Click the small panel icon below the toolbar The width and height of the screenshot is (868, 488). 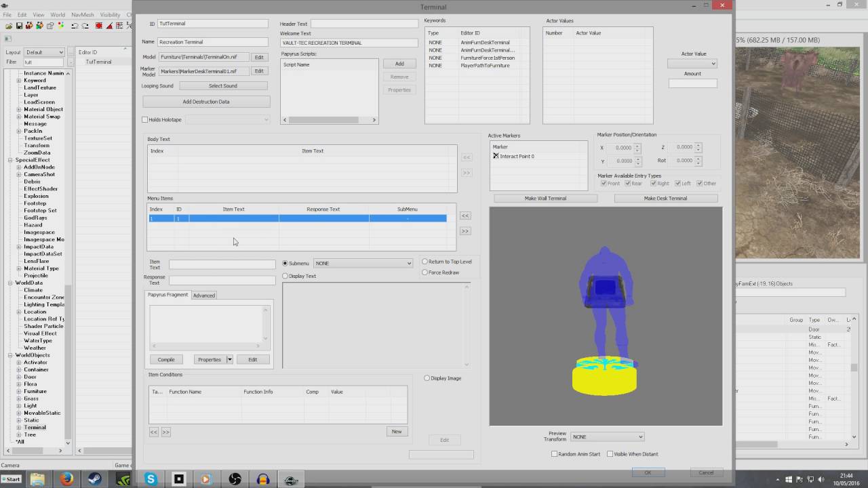coord(8,39)
